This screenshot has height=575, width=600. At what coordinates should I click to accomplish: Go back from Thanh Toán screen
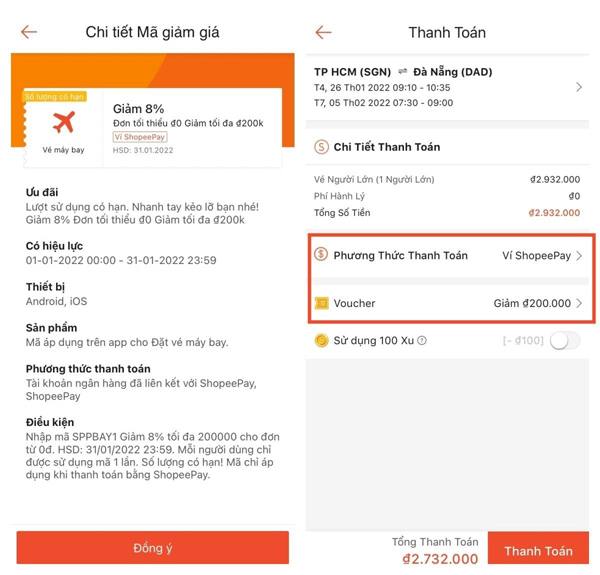[x=323, y=33]
